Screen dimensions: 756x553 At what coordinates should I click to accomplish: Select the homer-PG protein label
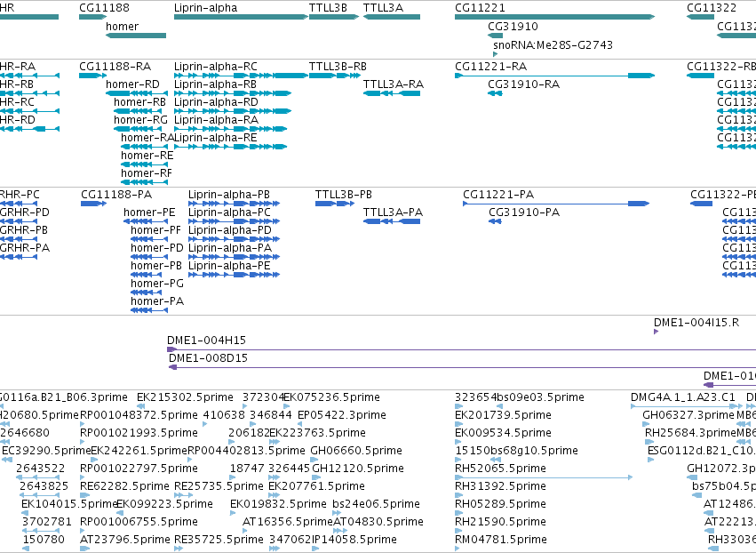(x=157, y=284)
